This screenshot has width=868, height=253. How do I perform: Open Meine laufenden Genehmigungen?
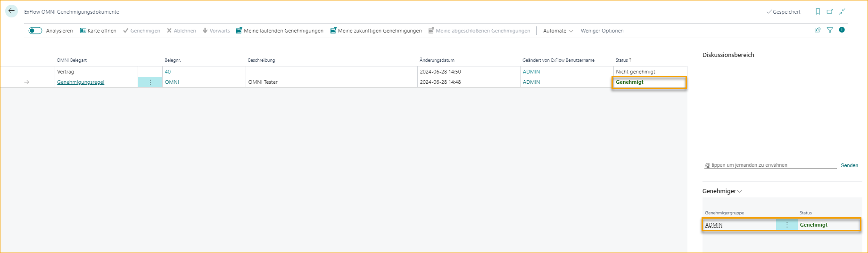[x=280, y=31]
